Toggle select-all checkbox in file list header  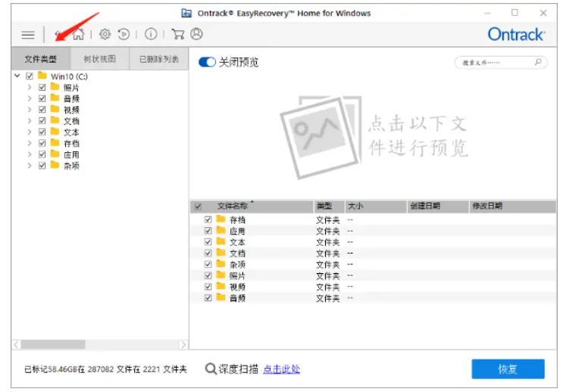pyautogui.click(x=199, y=206)
